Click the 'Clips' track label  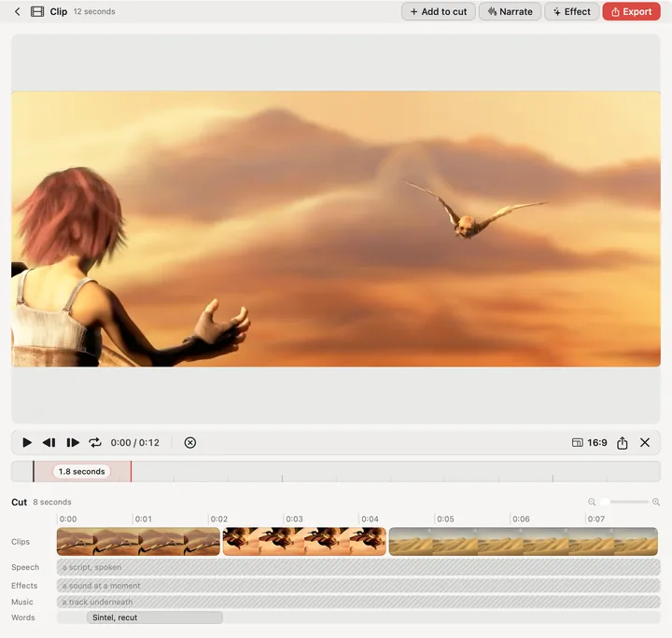click(21, 542)
